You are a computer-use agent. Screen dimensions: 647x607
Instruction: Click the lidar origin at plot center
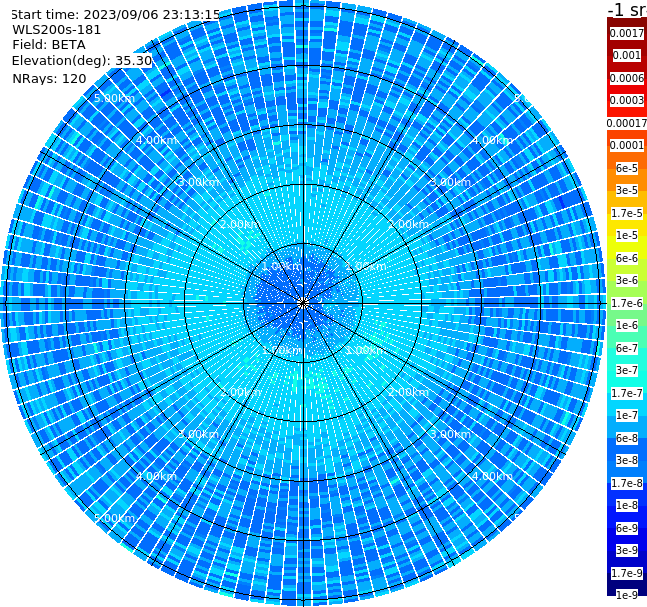(303, 303)
